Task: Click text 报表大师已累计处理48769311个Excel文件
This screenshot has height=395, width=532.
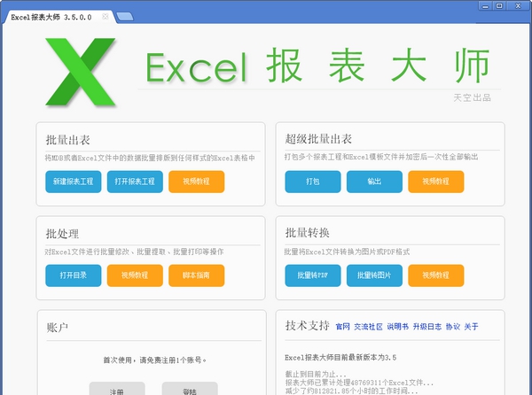Action: (x=359, y=383)
